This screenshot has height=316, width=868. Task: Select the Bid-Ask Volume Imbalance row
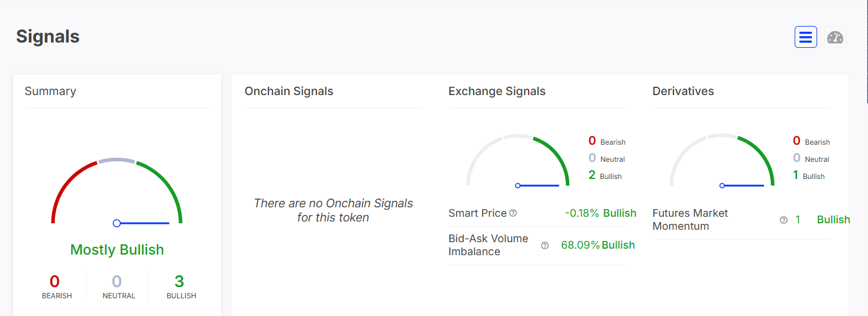click(x=536, y=245)
